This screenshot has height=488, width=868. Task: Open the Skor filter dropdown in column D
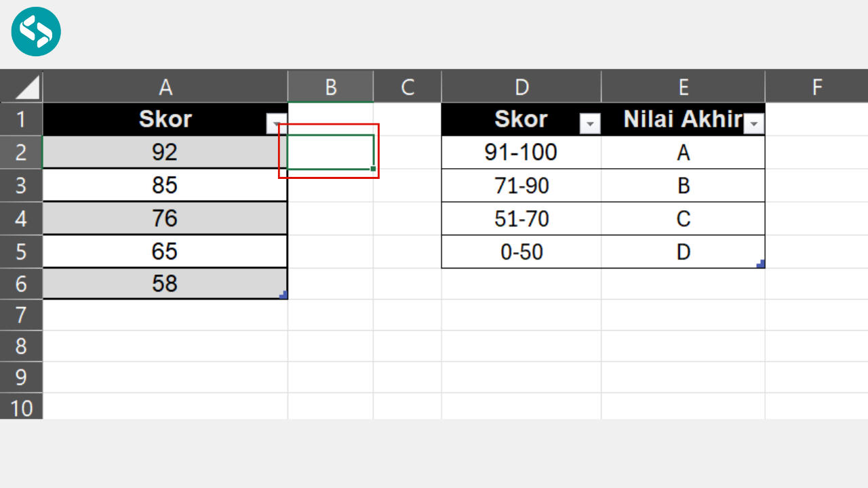(590, 124)
